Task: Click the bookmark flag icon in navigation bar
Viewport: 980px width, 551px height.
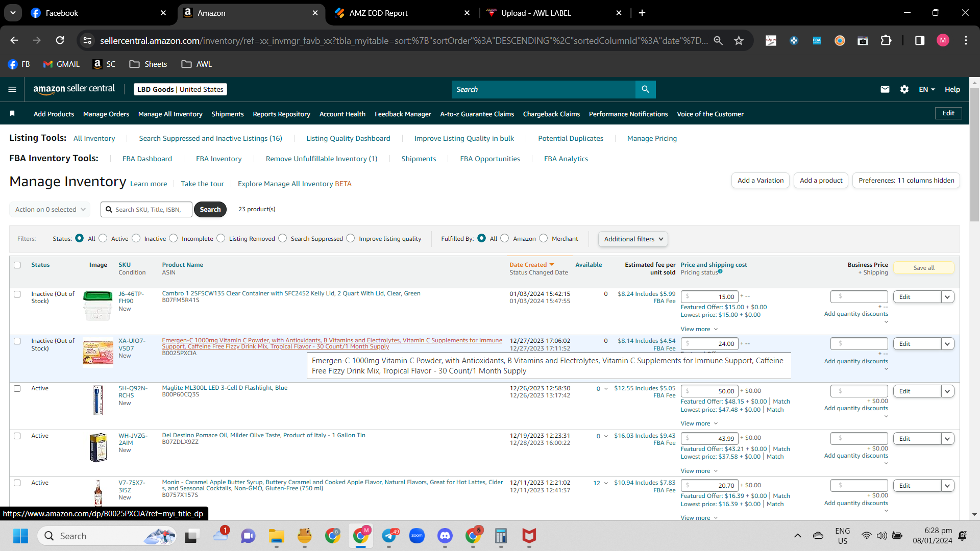Action: point(12,113)
